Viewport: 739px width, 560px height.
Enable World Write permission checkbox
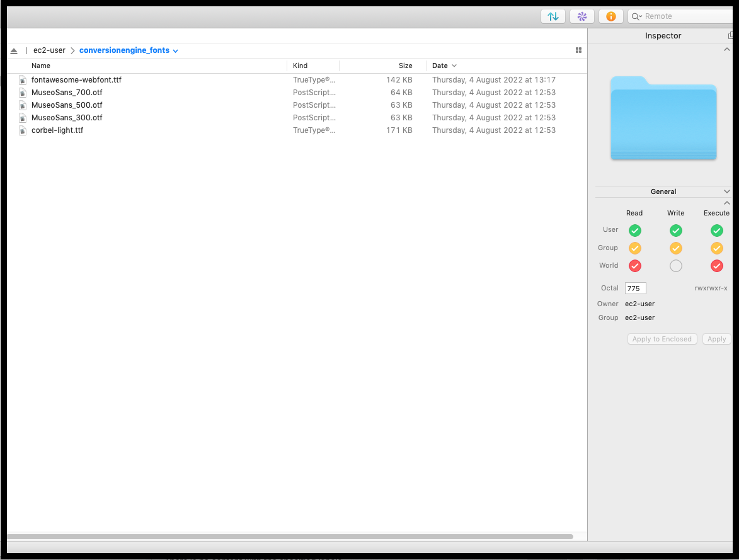(675, 266)
